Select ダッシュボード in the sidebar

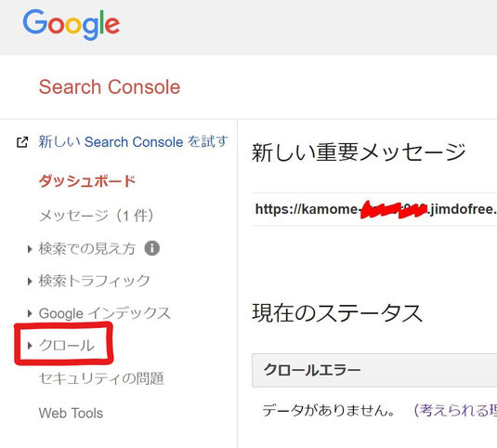coord(87,181)
